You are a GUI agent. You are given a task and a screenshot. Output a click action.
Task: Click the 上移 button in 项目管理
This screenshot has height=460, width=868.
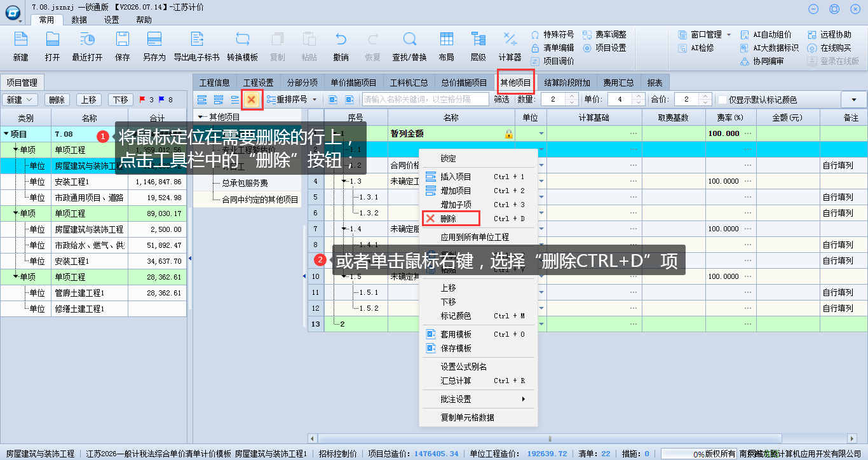(89, 100)
